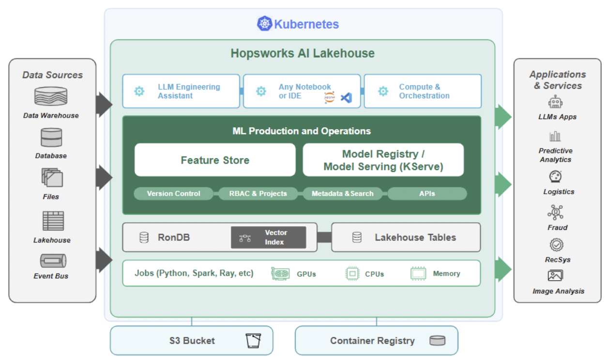Select the Predictive Analytics chart icon
The height and width of the screenshot is (364, 607).
tap(555, 136)
